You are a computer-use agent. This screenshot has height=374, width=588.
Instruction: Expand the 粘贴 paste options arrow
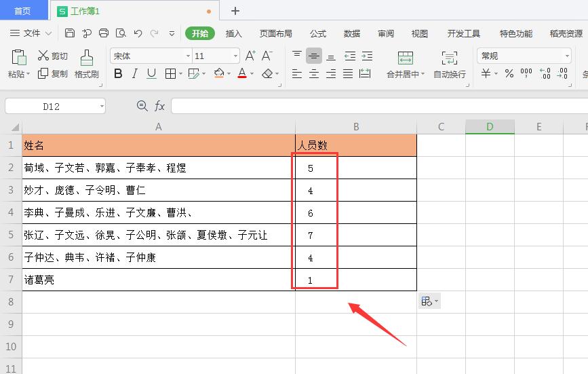(28, 74)
